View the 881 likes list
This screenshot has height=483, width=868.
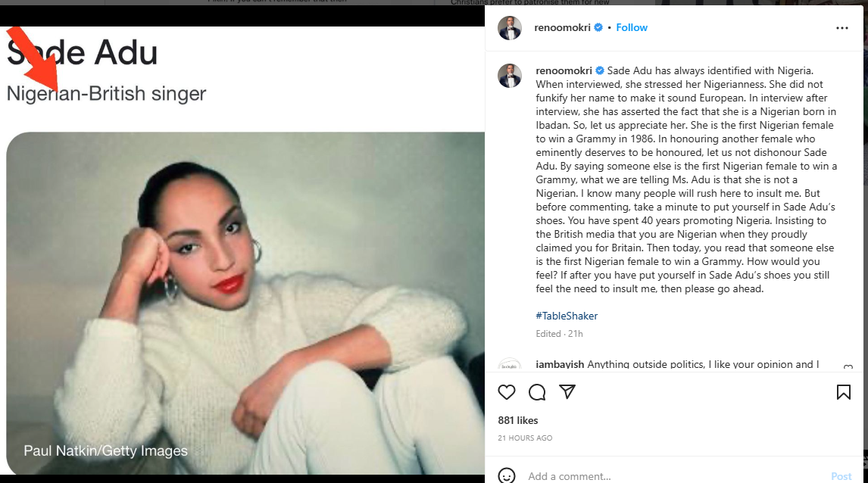point(518,420)
